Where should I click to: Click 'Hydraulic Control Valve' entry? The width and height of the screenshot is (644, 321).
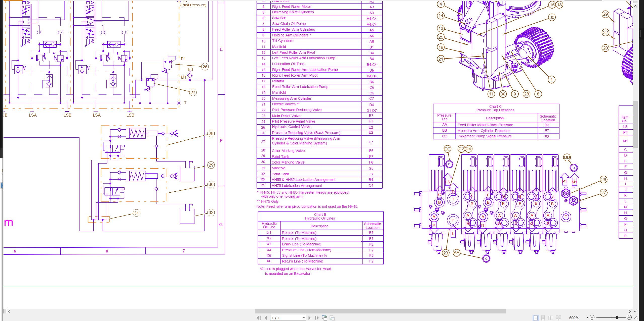click(291, 127)
